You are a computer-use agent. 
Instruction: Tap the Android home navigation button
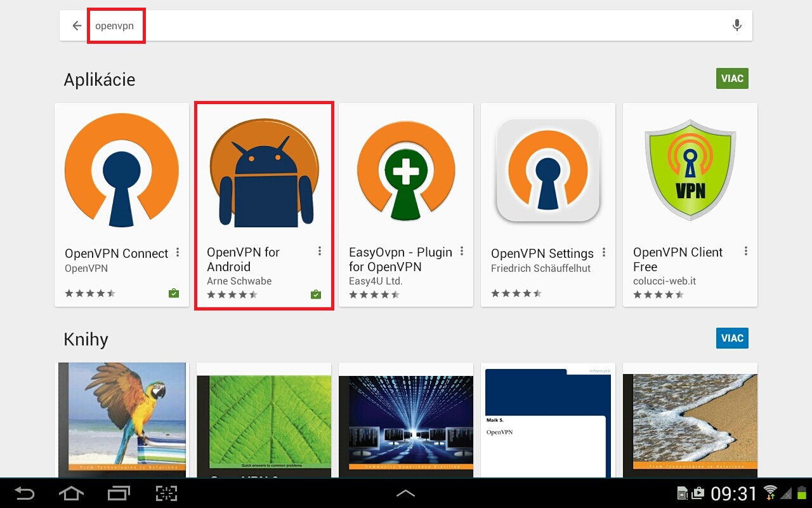pos(71,493)
